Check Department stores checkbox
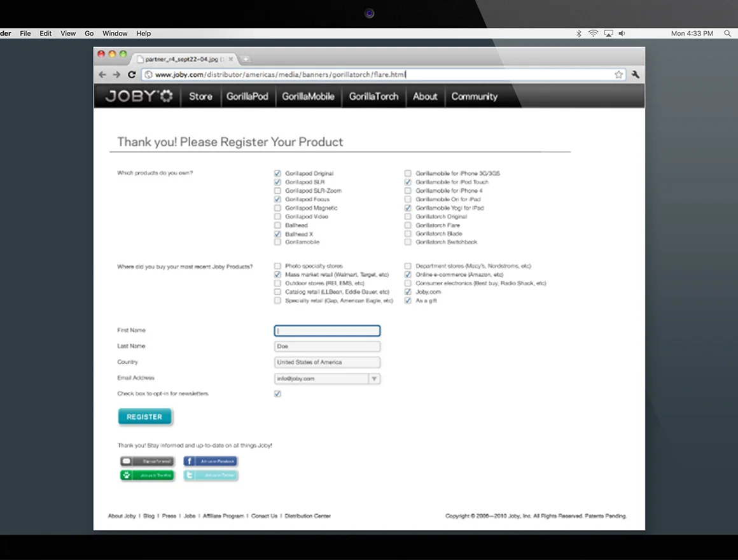This screenshot has height=560, width=738. point(408,266)
